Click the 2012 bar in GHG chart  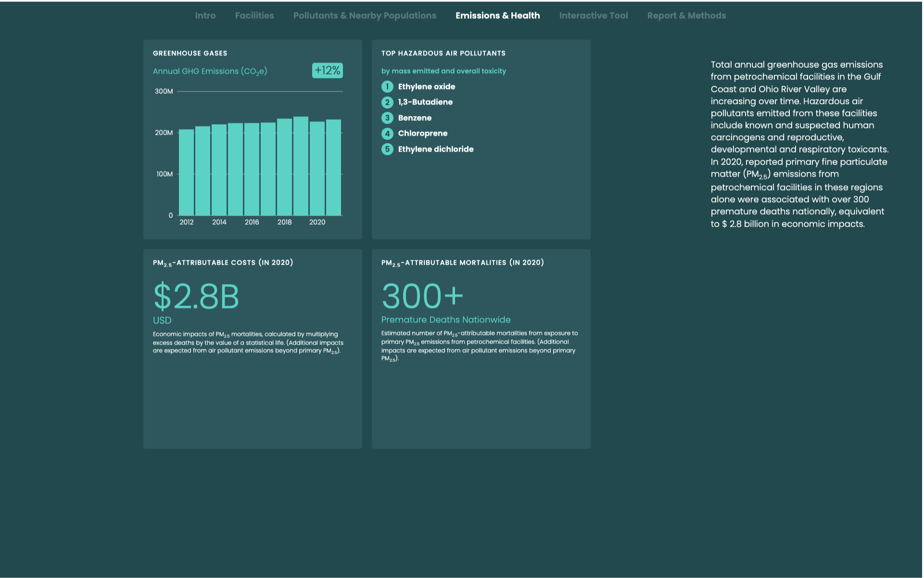click(186, 172)
